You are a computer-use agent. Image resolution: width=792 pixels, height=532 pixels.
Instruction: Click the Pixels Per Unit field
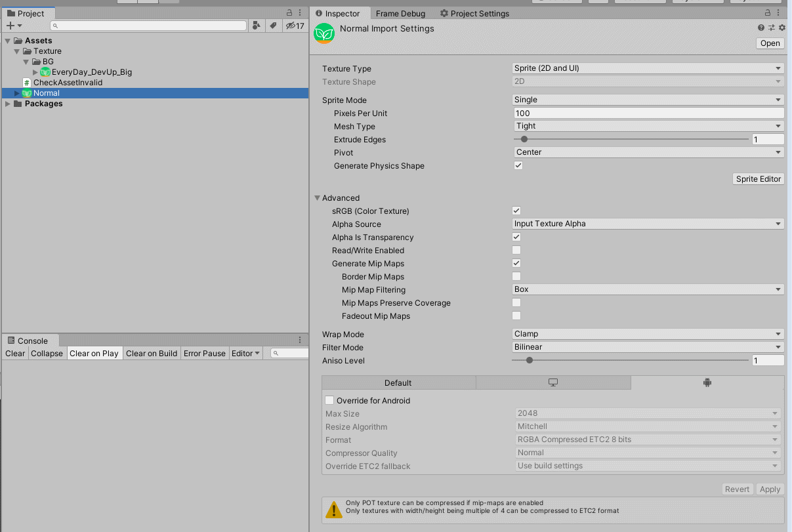click(649, 113)
